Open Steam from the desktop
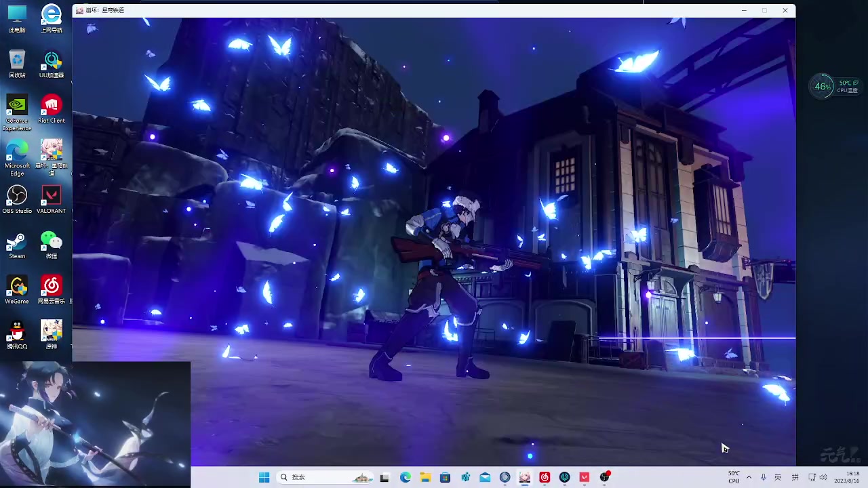The width and height of the screenshot is (868, 488). coord(17,245)
